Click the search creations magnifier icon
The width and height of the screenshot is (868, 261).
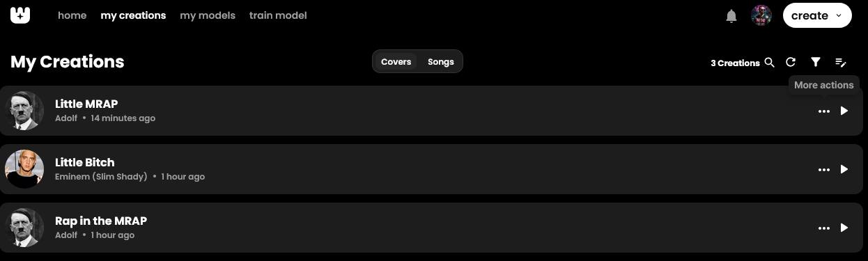[770, 62]
